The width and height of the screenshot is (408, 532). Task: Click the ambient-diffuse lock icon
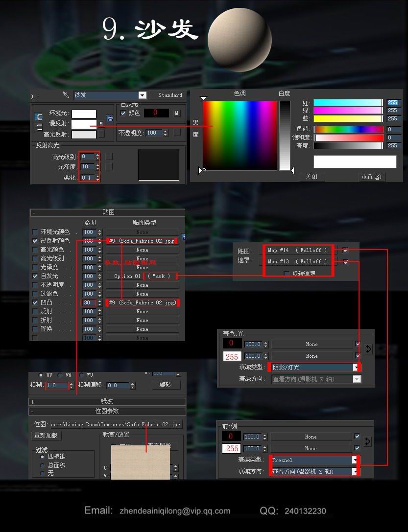tap(110, 118)
